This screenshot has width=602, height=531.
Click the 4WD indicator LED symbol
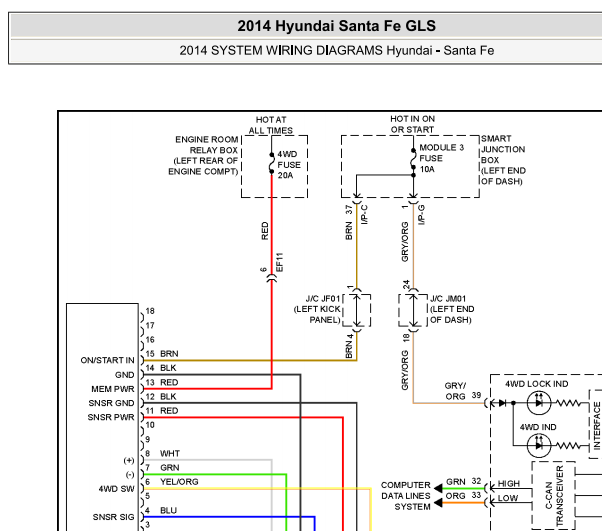(x=539, y=446)
